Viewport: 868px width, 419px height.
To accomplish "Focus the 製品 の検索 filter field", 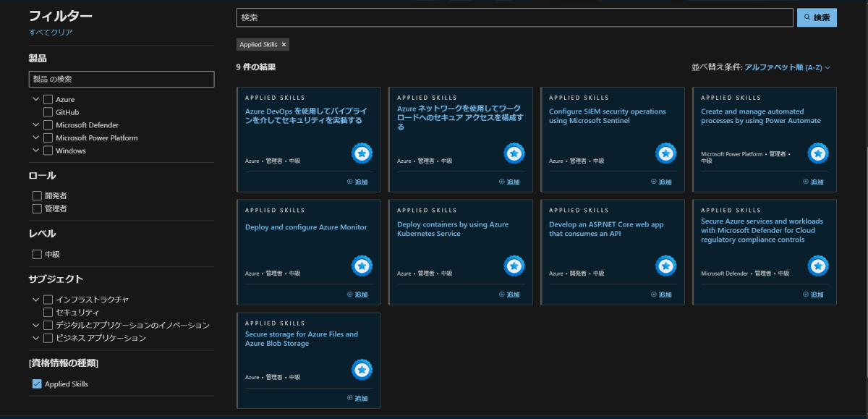I will click(x=122, y=79).
